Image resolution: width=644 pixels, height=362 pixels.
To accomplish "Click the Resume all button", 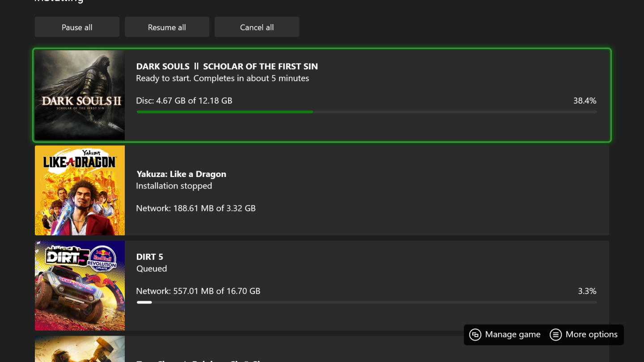I will coord(167,27).
